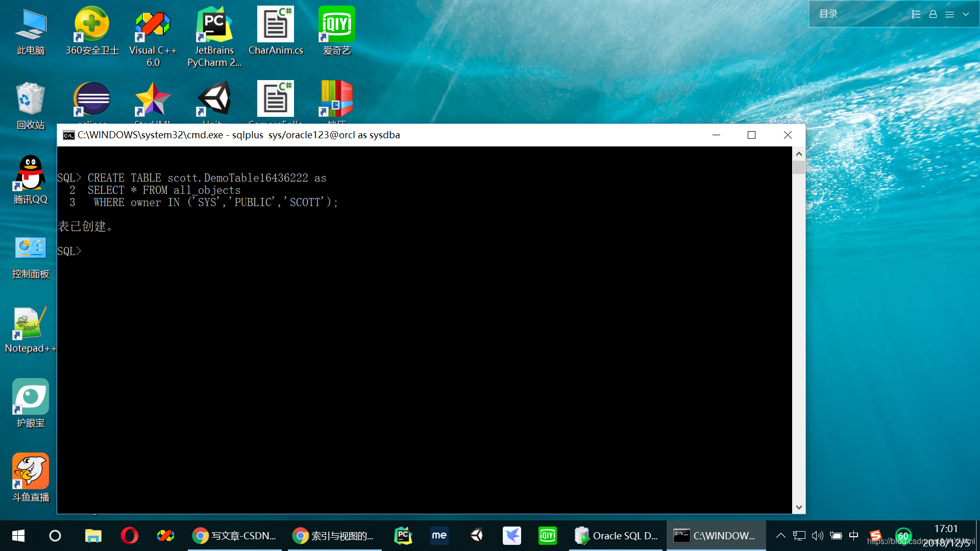Open the hamburger menu in 目录 widget
This screenshot has width=980, height=551.
point(949,14)
